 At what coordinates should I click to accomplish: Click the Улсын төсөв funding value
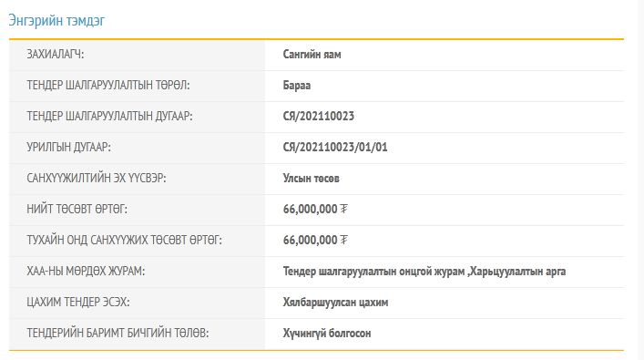pyautogui.click(x=311, y=179)
